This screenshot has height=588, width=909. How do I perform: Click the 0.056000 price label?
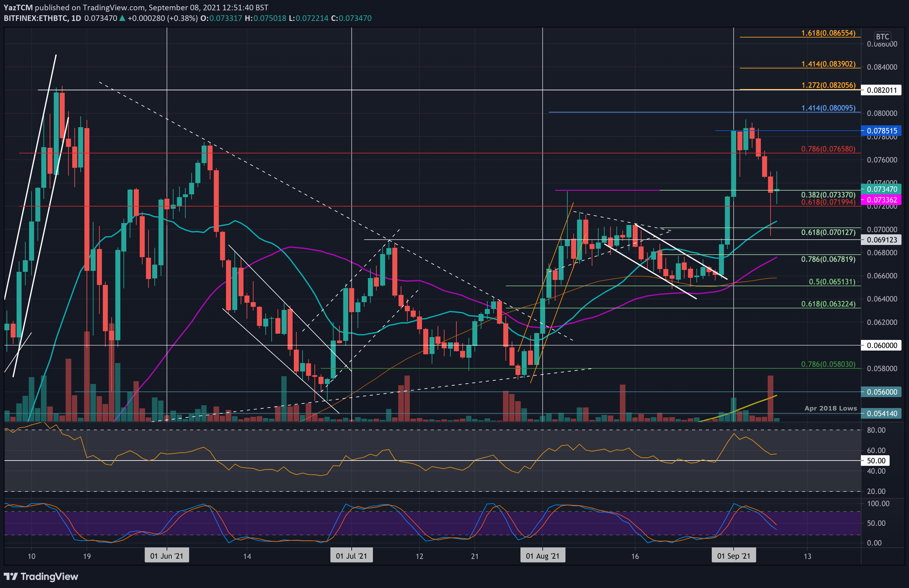pos(881,392)
